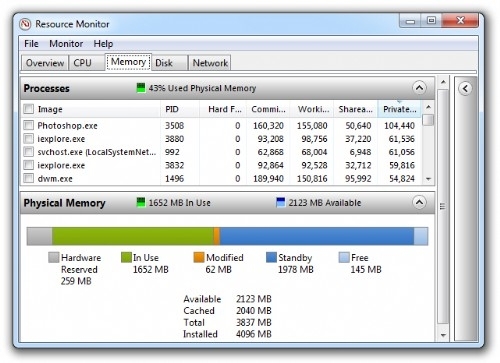Check the iexplore.exe PID 3832 checkbox
The image size is (500, 363).
[x=29, y=165]
